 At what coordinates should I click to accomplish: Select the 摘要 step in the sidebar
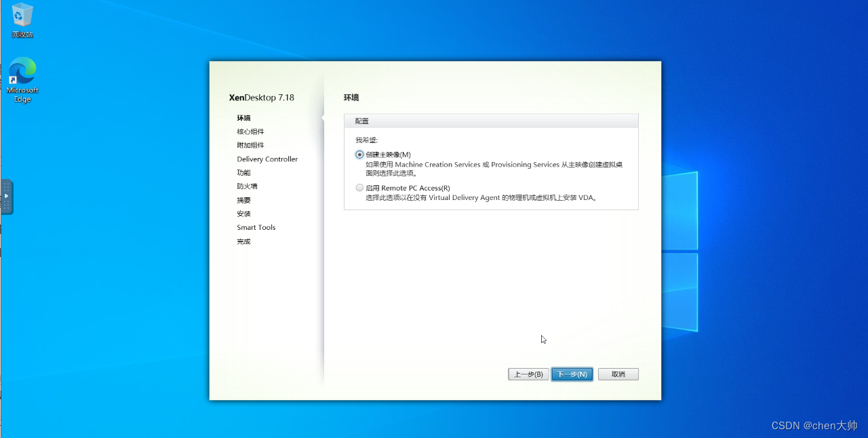coord(243,200)
